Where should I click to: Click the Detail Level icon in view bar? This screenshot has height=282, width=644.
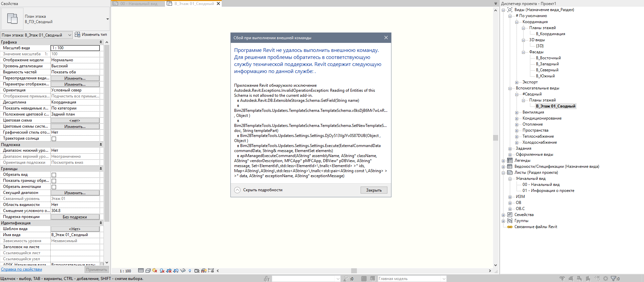tap(141, 271)
